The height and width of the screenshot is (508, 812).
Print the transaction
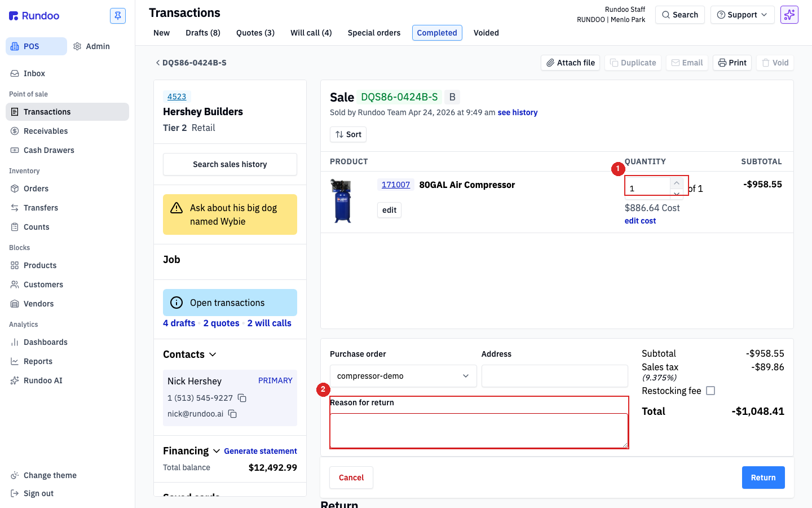pos(732,63)
